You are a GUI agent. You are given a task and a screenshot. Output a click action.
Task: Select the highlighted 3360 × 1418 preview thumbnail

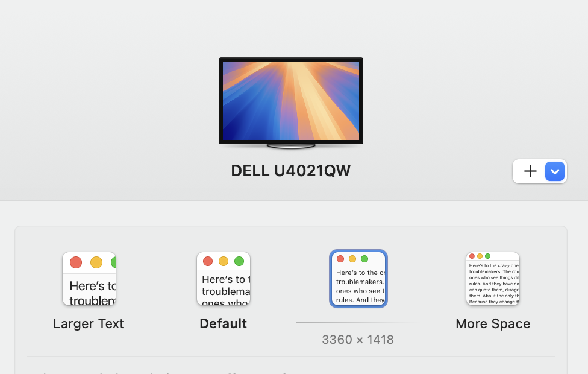click(358, 279)
